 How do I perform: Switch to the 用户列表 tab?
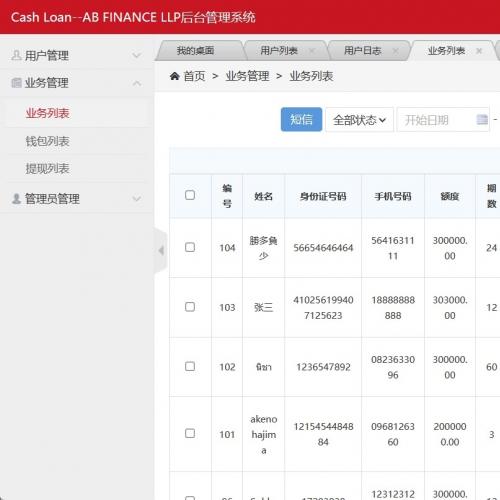(279, 51)
